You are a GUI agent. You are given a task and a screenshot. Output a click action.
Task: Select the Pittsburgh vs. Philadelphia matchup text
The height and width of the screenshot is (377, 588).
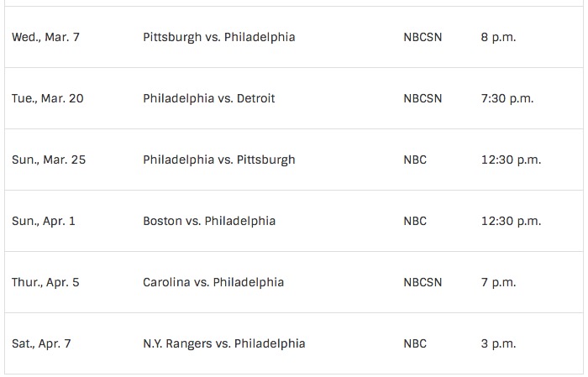pyautogui.click(x=218, y=37)
